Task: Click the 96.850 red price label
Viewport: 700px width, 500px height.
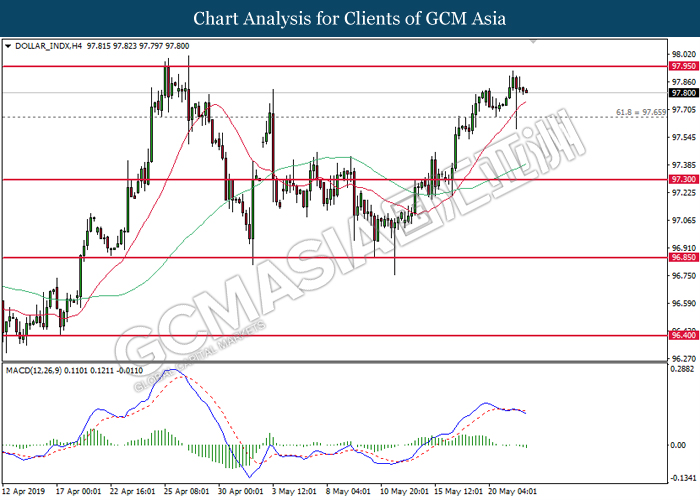Action: coord(683,258)
